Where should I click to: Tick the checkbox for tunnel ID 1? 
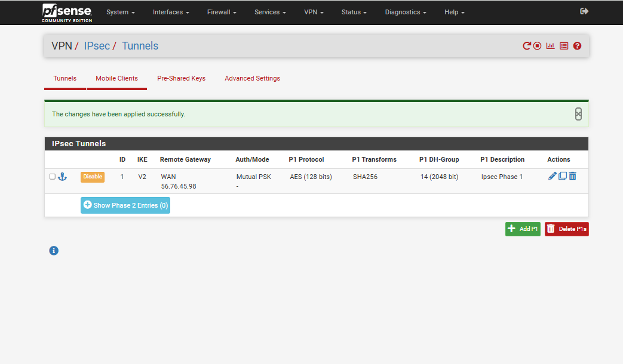pos(53,177)
